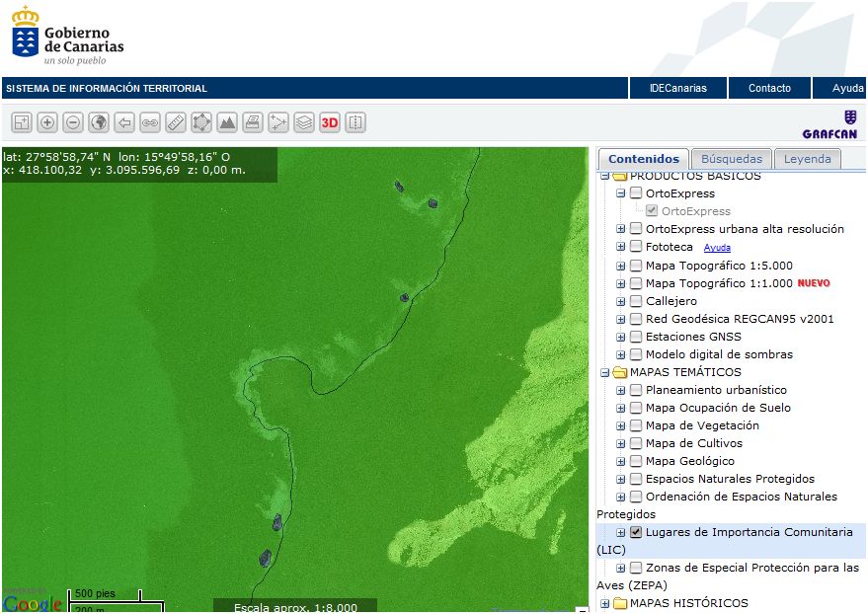Open the stacked layers tool icon
868x614 pixels.
click(x=304, y=122)
